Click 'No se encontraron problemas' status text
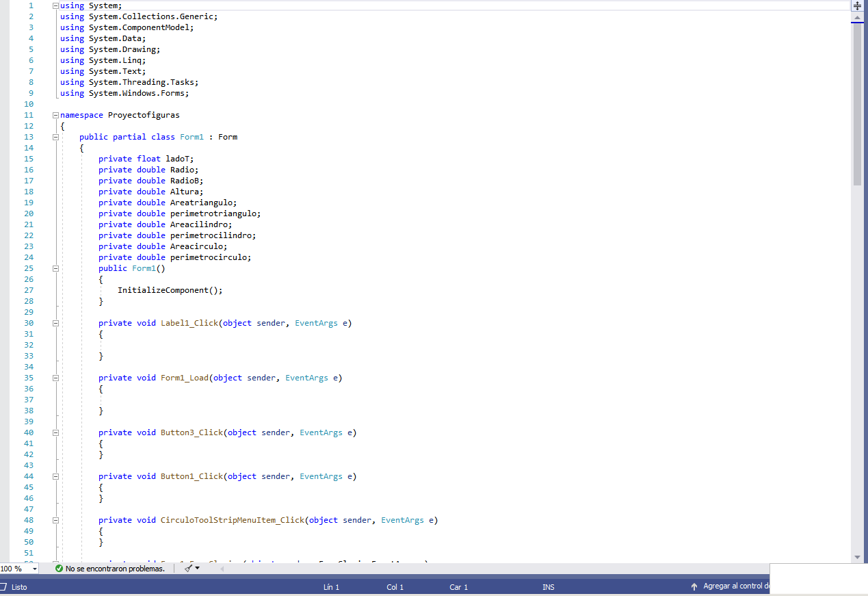Image resolution: width=868 pixels, height=596 pixels. tap(115, 569)
